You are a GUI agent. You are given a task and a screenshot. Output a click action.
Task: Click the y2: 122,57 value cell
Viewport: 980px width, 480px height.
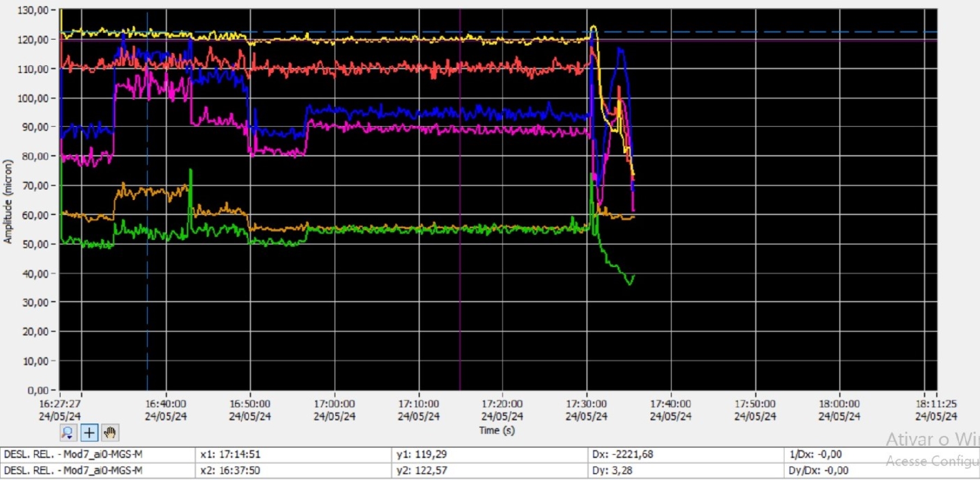coord(489,471)
